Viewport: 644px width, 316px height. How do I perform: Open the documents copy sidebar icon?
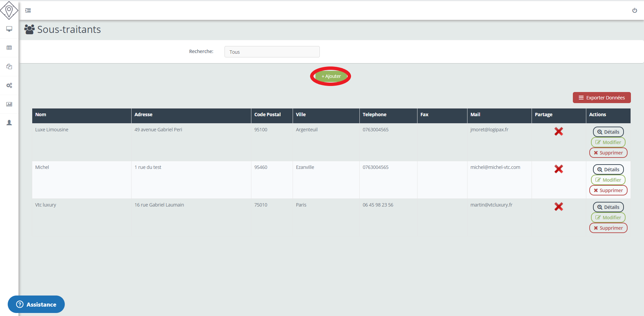pos(9,66)
